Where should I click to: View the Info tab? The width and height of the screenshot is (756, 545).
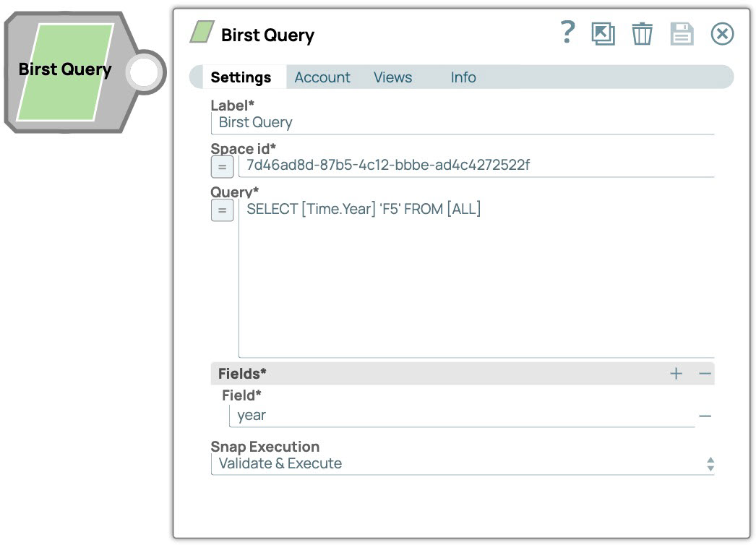coord(463,77)
